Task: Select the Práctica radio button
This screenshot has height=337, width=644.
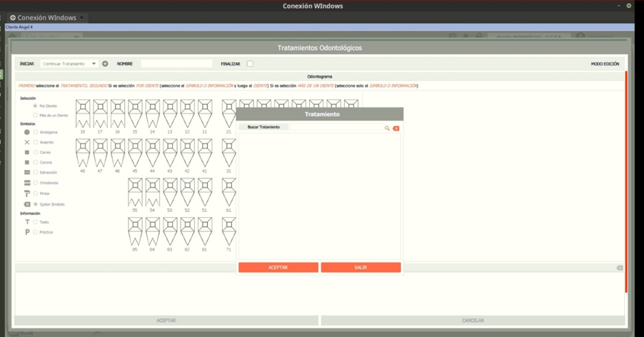Action: point(36,232)
